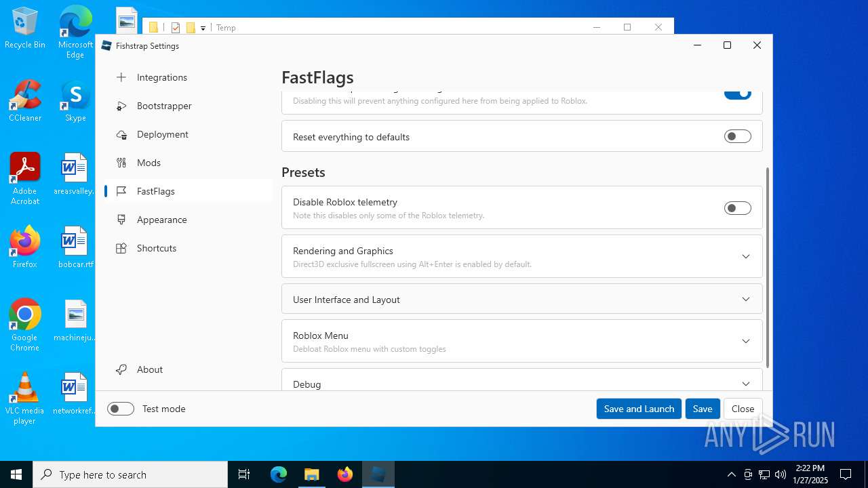Click the Save button
The height and width of the screenshot is (488, 868).
click(x=703, y=409)
